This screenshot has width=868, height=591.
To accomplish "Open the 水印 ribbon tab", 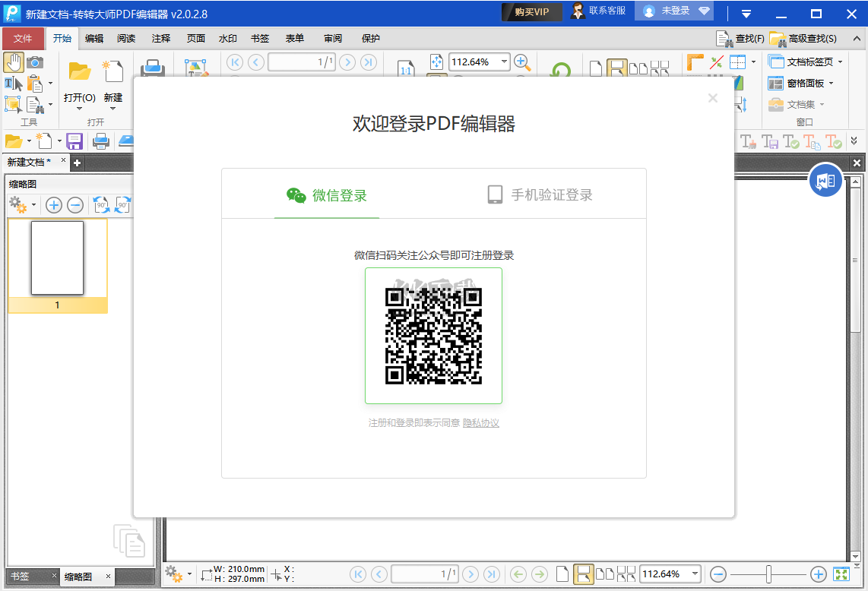I will (x=227, y=38).
